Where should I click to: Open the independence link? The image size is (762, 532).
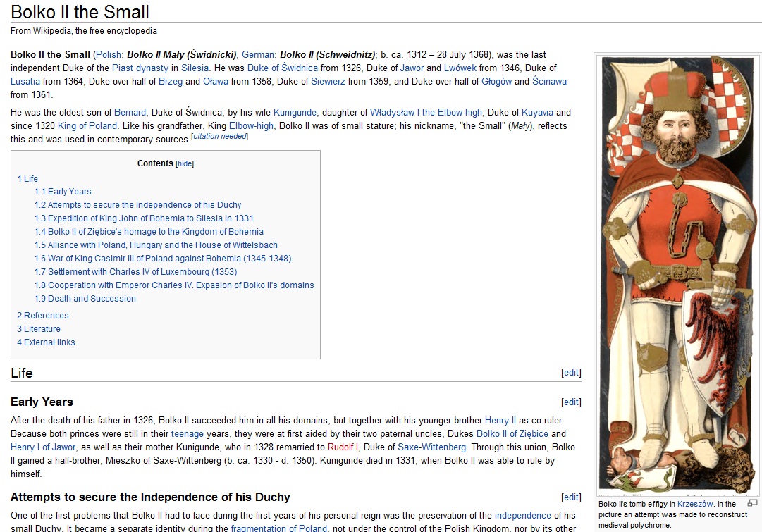[x=523, y=516]
